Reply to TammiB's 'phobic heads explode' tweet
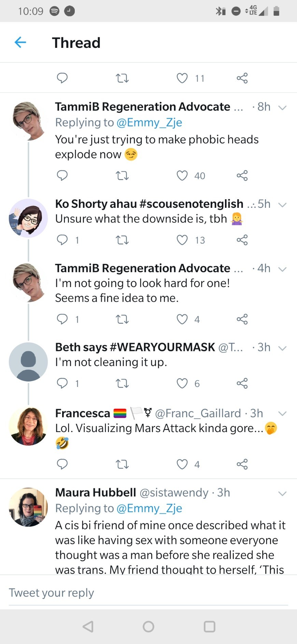This screenshot has width=297, height=644. click(62, 176)
